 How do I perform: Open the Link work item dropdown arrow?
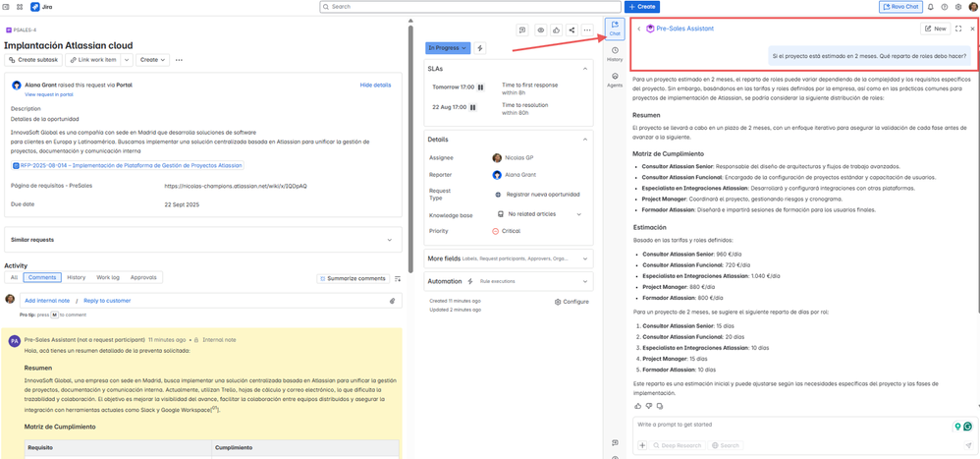[x=127, y=60]
